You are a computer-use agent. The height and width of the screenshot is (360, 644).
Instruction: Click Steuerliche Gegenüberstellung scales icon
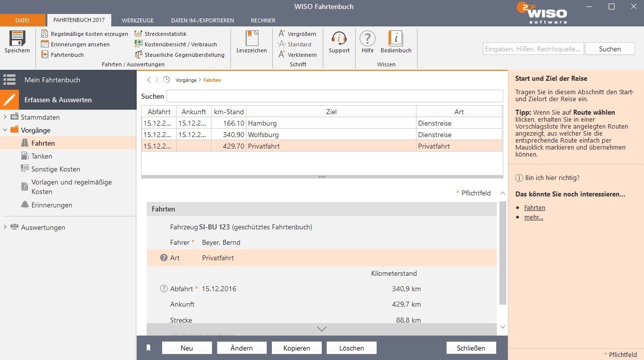(x=138, y=55)
